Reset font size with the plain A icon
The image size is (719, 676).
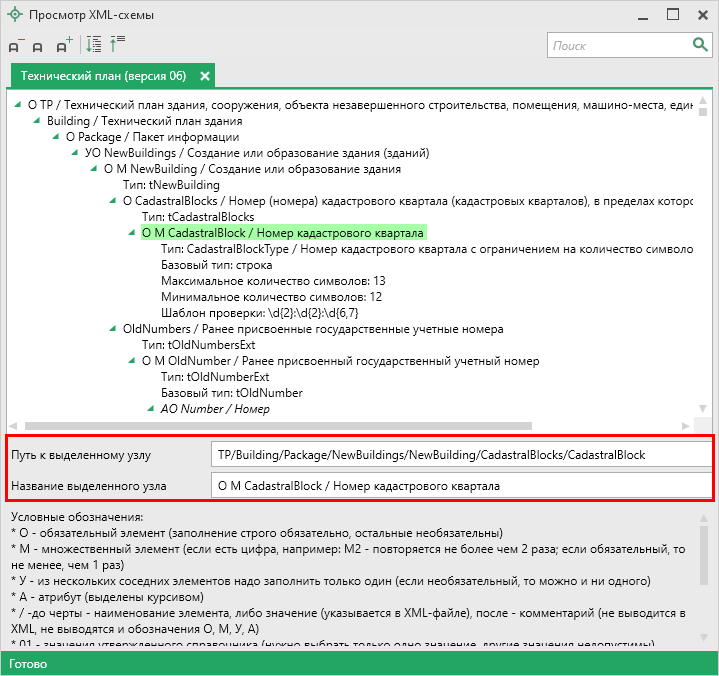point(38,46)
